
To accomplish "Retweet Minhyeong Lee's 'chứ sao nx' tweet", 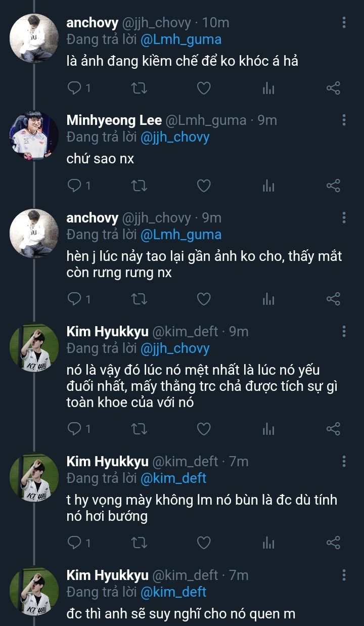I will coord(139,186).
